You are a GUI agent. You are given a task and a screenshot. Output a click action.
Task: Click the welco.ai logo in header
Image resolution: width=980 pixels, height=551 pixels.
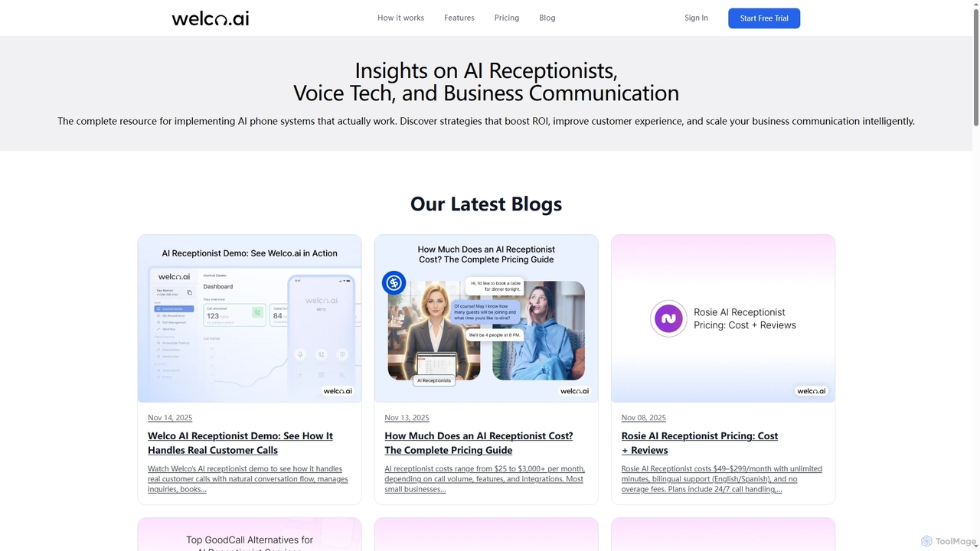[211, 18]
